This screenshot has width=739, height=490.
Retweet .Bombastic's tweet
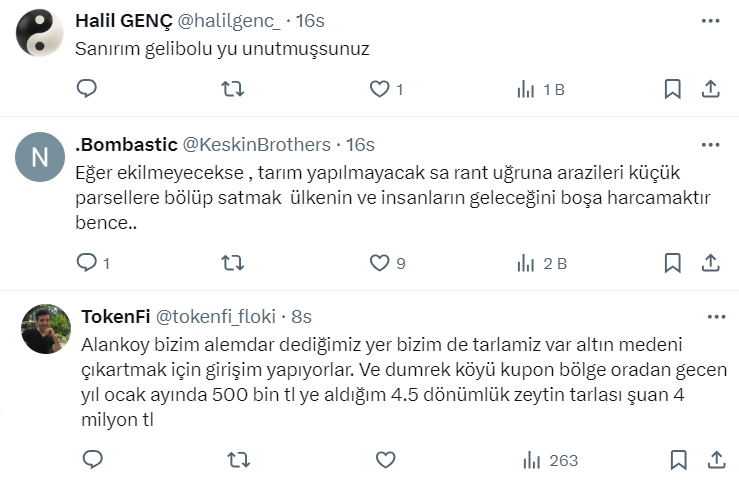point(232,263)
